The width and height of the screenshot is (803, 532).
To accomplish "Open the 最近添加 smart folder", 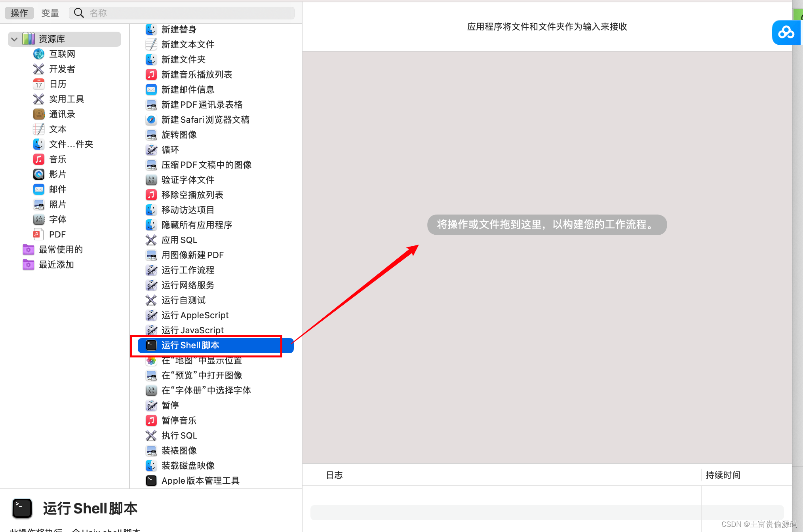I will click(x=49, y=264).
